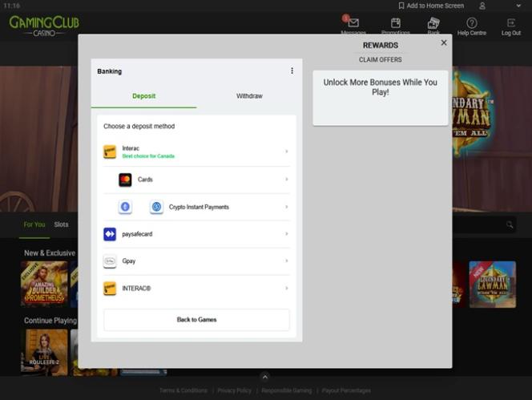Open the Banking three-dot menu
Viewport: 532px width, 400px height.
point(292,71)
